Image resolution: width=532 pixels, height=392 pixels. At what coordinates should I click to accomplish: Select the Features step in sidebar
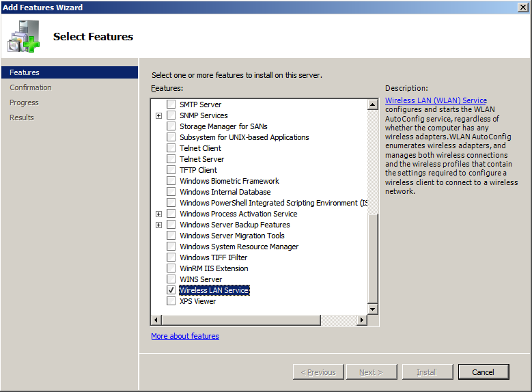tap(25, 72)
